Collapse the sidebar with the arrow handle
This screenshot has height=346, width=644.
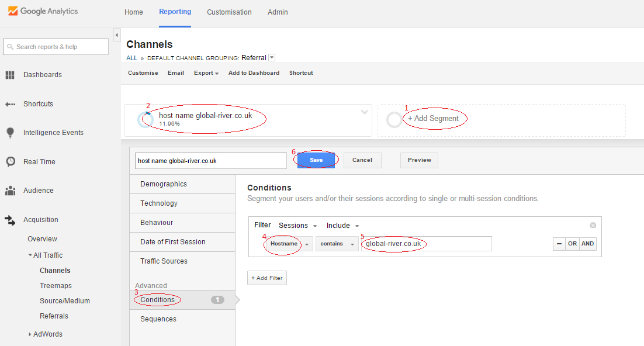tap(117, 35)
